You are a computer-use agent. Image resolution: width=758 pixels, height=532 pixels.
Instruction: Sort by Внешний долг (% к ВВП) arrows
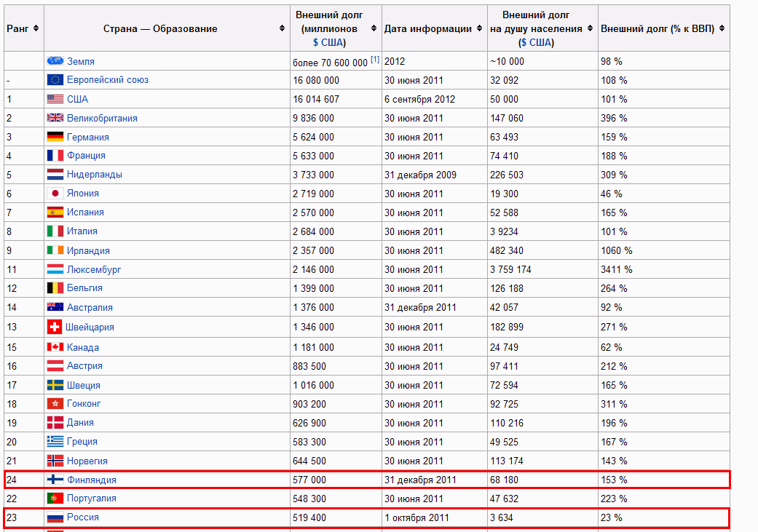(x=721, y=28)
